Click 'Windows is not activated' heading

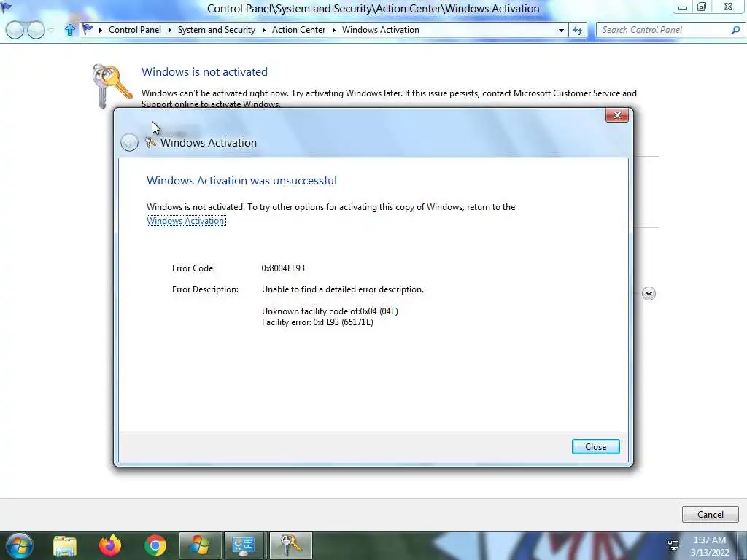point(204,72)
